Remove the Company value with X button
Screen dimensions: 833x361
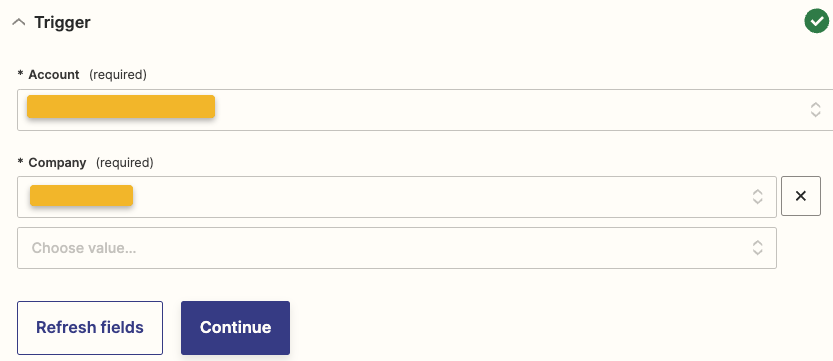coord(801,196)
